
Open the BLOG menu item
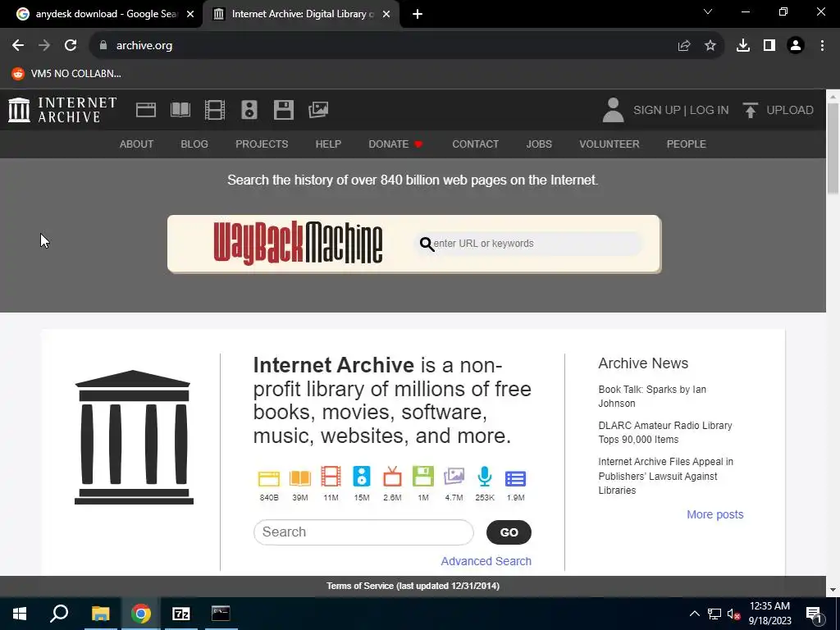194,144
